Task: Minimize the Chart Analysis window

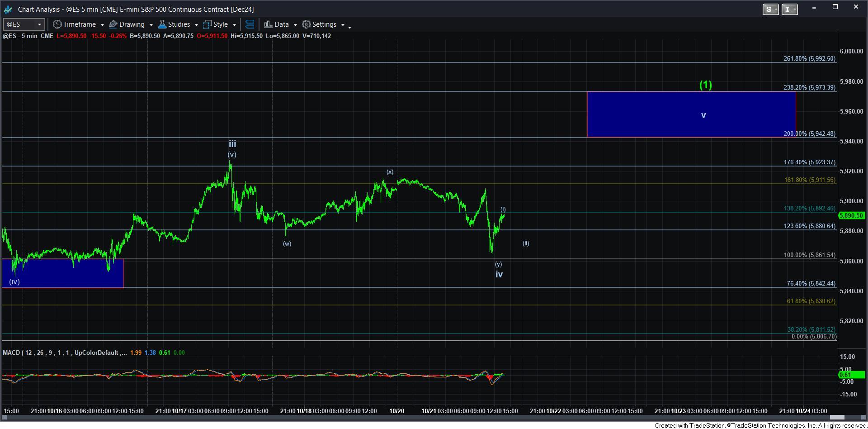Action: point(814,7)
